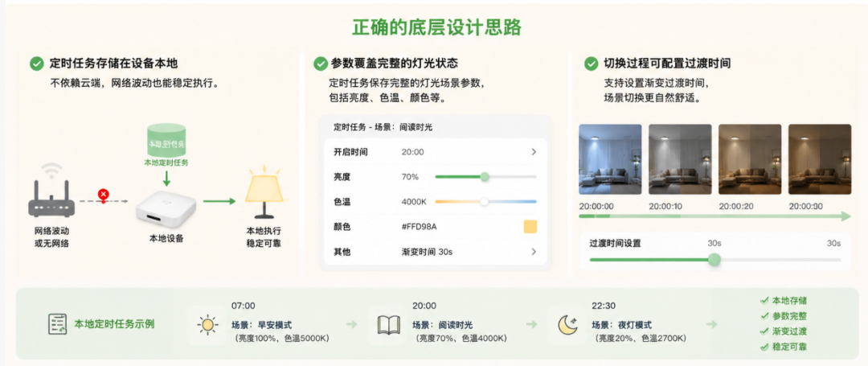868x366 pixels.
Task: Click the 07:00 schedule time
Action: [243, 306]
